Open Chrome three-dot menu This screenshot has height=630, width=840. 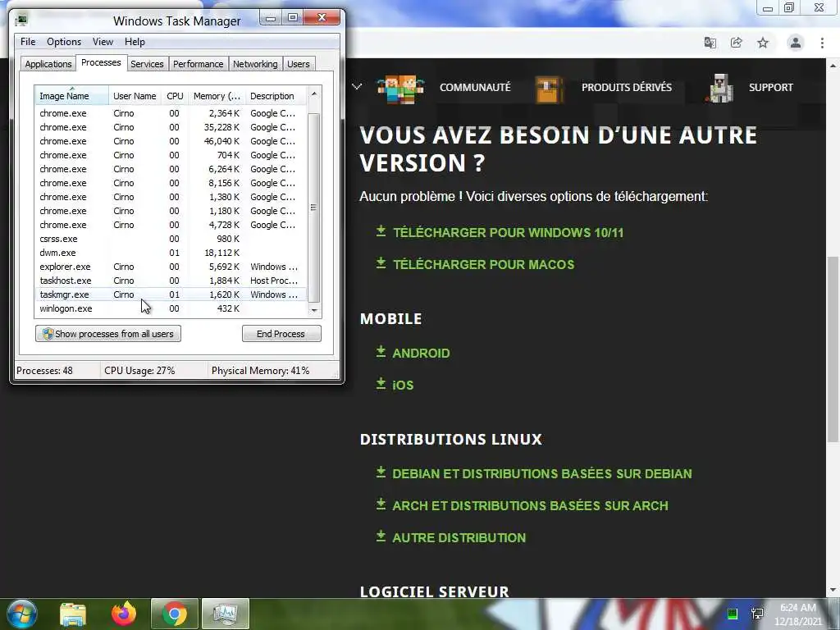pyautogui.click(x=822, y=43)
